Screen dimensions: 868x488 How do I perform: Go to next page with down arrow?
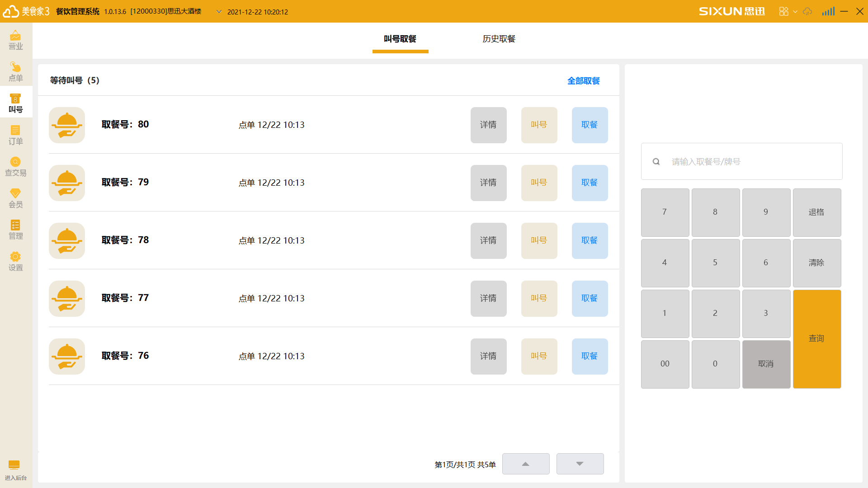coord(580,464)
